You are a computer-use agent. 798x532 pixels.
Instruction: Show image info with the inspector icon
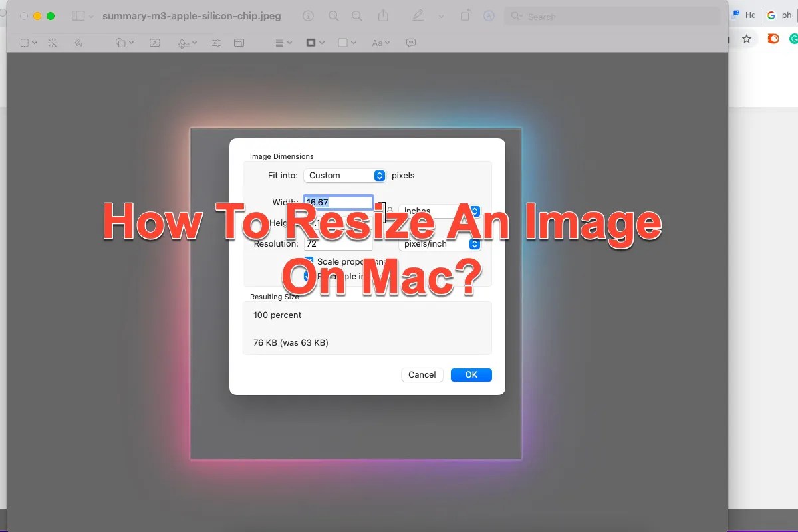[x=307, y=15]
